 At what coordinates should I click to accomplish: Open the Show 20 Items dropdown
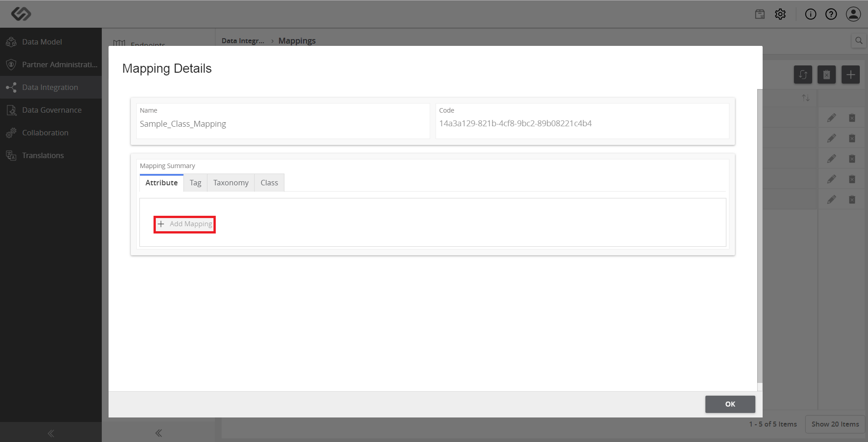coord(835,424)
